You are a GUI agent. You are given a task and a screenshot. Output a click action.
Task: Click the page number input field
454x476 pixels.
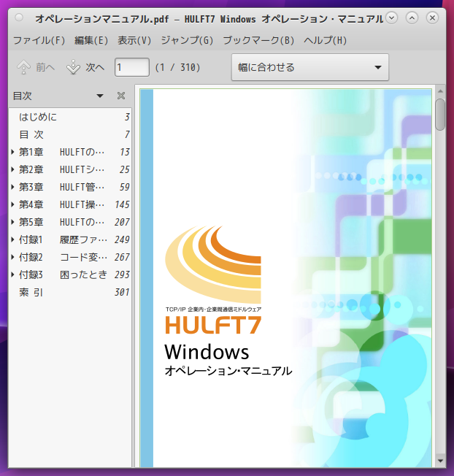pyautogui.click(x=131, y=67)
